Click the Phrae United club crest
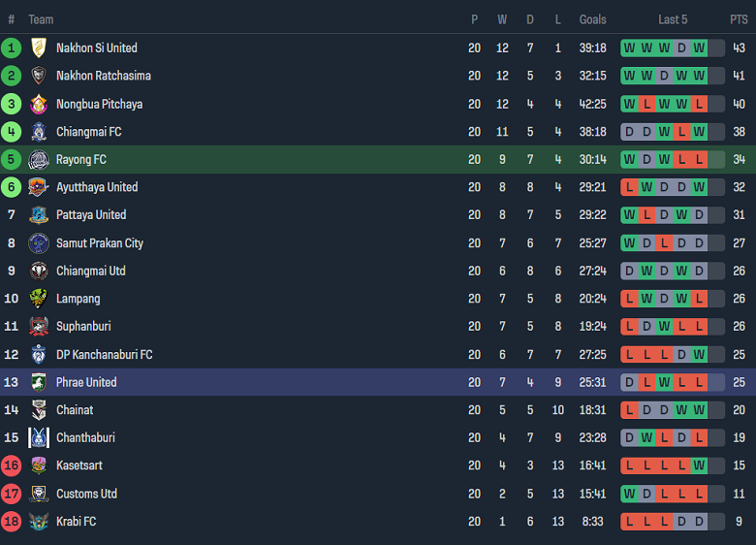 point(39,382)
